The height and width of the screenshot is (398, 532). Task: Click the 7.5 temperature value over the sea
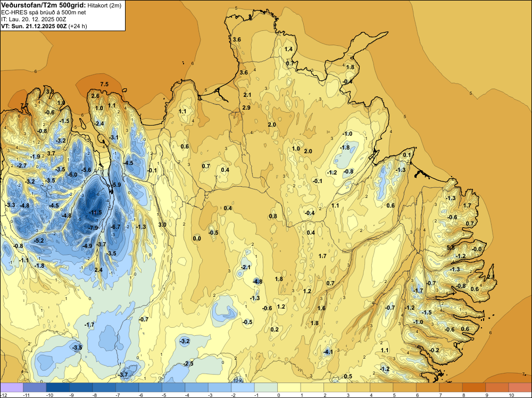[x=104, y=84]
